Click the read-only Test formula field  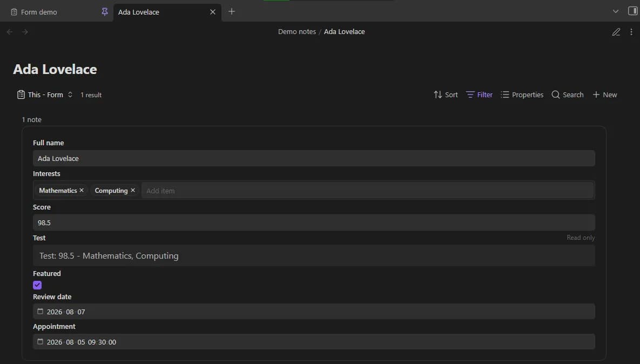click(x=314, y=255)
